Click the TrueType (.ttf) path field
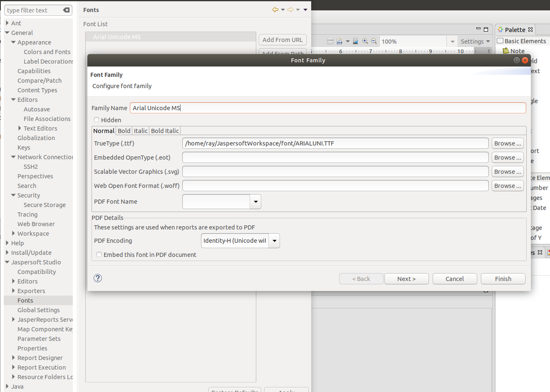 335,143
